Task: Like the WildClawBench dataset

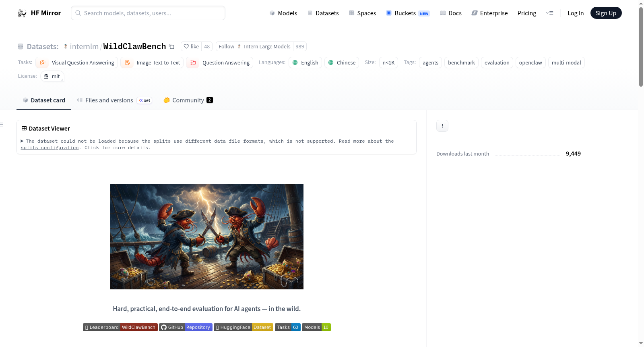Action: click(191, 46)
